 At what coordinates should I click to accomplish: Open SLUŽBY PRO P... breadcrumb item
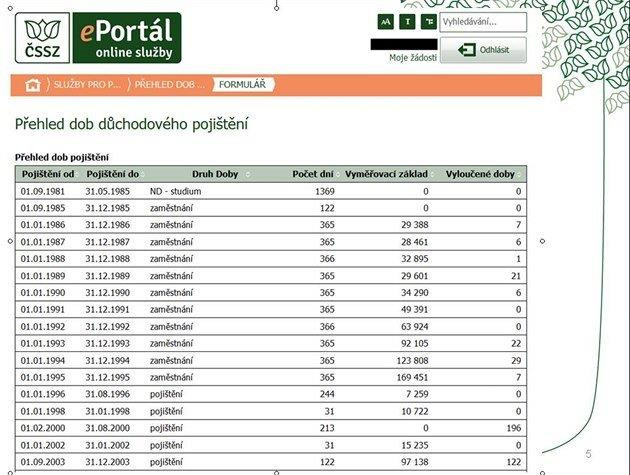(x=86, y=85)
